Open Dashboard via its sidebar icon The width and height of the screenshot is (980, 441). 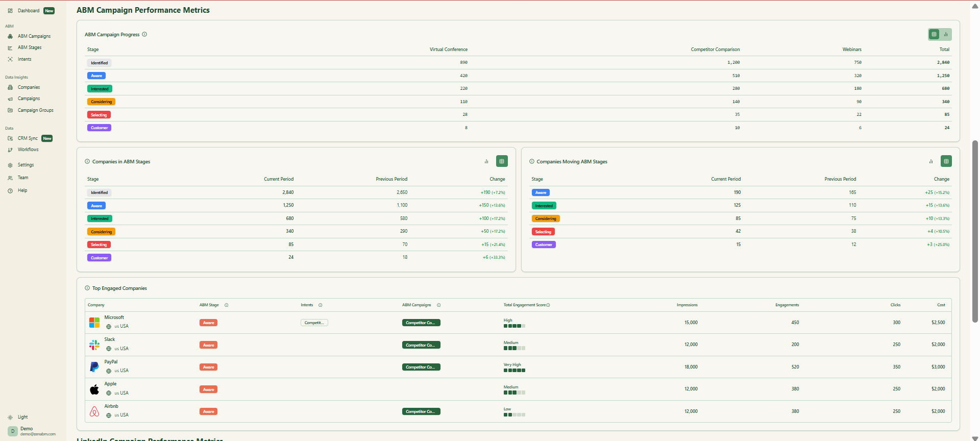[10, 11]
